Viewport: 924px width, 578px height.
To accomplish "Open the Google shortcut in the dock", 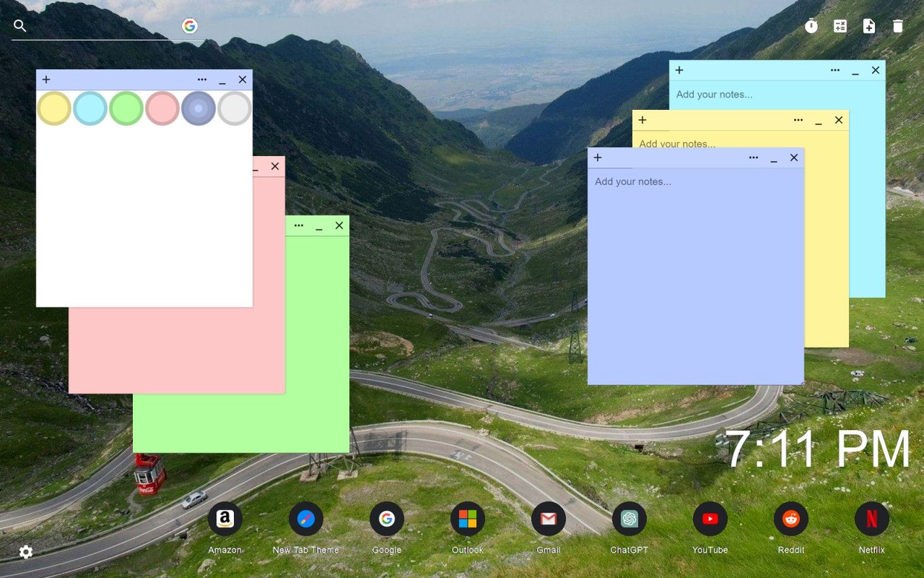I will point(387,519).
